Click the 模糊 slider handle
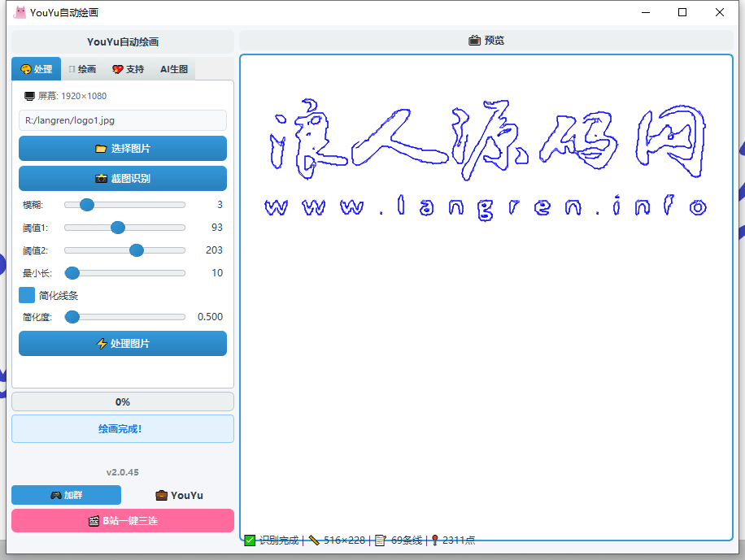 87,205
